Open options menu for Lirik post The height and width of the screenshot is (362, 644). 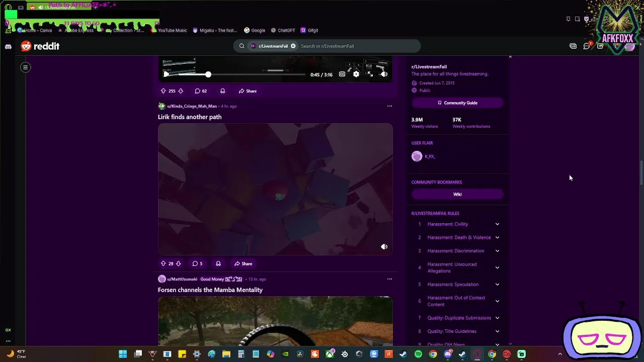[x=389, y=106]
